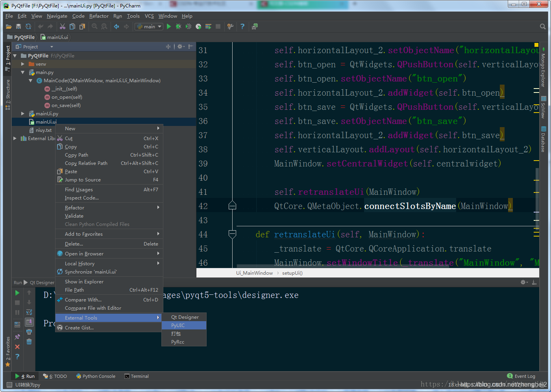The height and width of the screenshot is (392, 551).
Task: Clear Run output with trash icon
Action: [x=29, y=342]
